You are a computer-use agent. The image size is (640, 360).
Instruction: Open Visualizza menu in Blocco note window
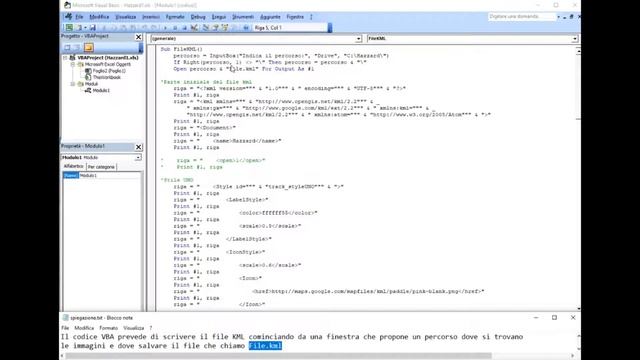133,328
